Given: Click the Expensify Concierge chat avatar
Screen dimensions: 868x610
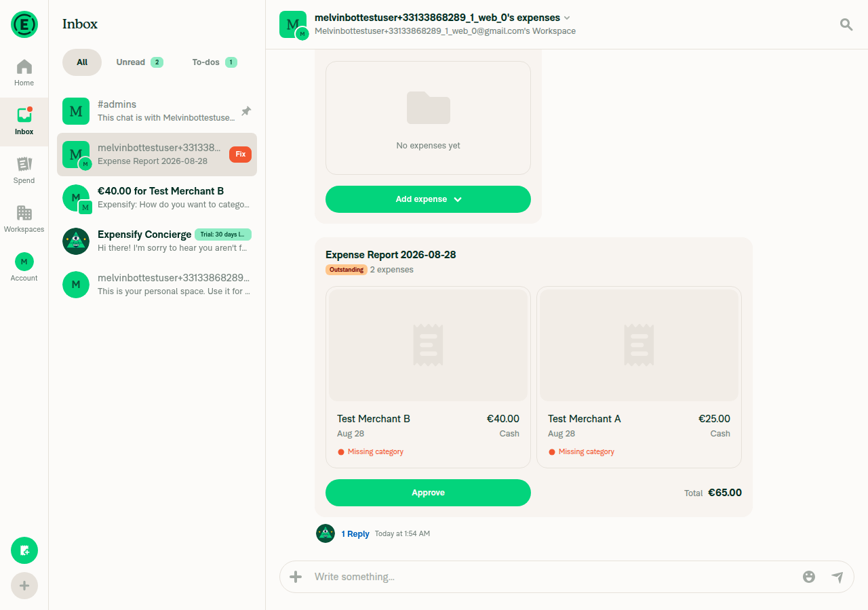Looking at the screenshot, I should point(76,241).
